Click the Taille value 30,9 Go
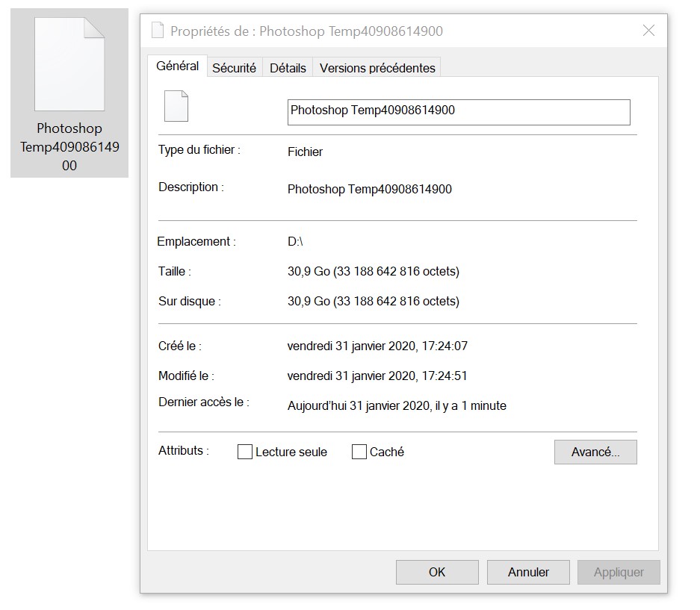The height and width of the screenshot is (610, 700). (x=374, y=271)
